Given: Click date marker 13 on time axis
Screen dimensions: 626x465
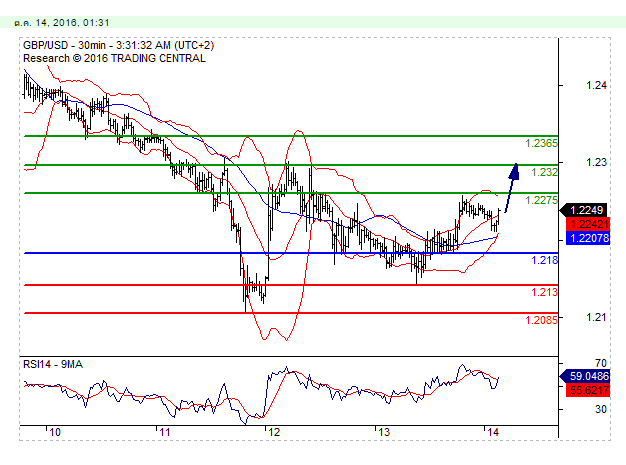Looking at the screenshot, I should tap(384, 432).
